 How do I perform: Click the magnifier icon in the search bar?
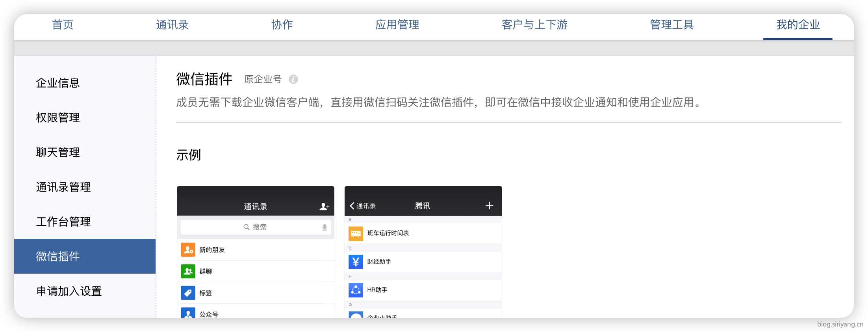247,227
